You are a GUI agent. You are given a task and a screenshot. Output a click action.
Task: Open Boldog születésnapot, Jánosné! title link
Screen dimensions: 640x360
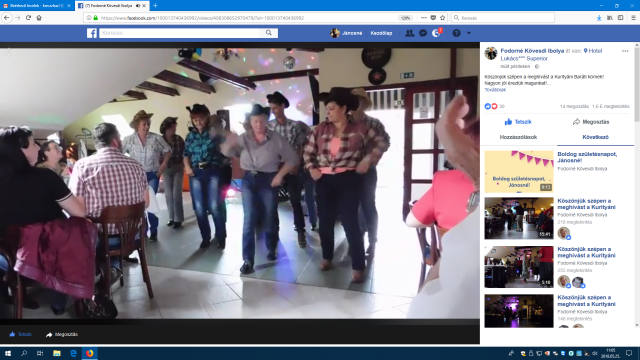pos(587,157)
